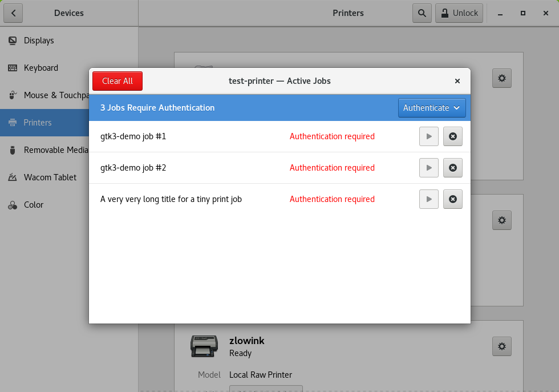Viewport: 559px width, 392px height.
Task: Click job #2 'Authentication required' status
Action: click(x=332, y=168)
